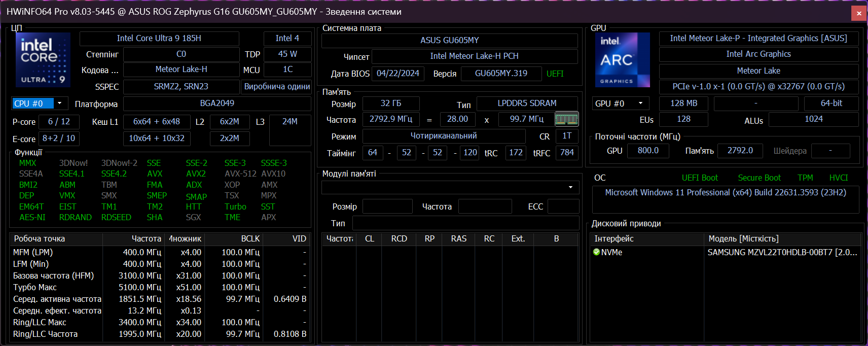This screenshot has height=346, width=868.
Task: Click the Інтерфейс column header
Action: (647, 239)
